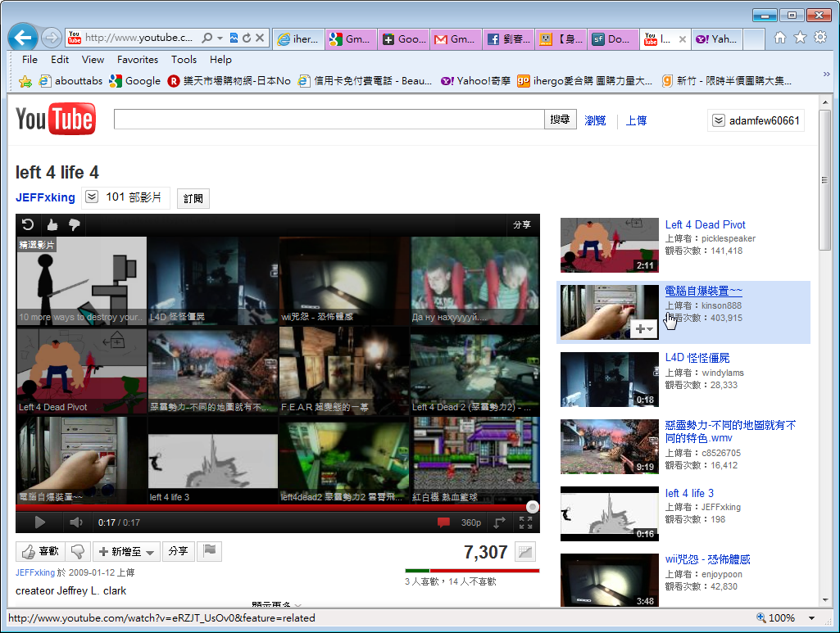840x633 pixels.
Task: Click the 瀏覽 browse link
Action: coord(595,120)
